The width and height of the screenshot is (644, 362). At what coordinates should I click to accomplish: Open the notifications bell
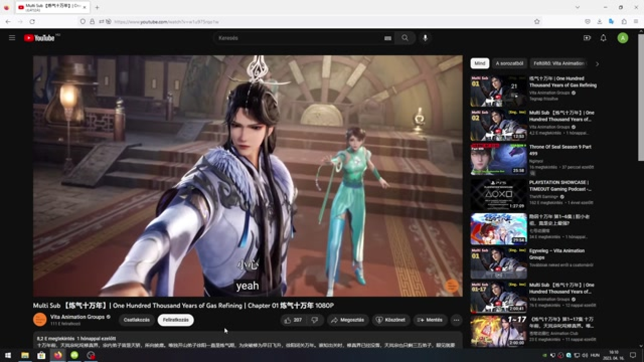pos(603,38)
